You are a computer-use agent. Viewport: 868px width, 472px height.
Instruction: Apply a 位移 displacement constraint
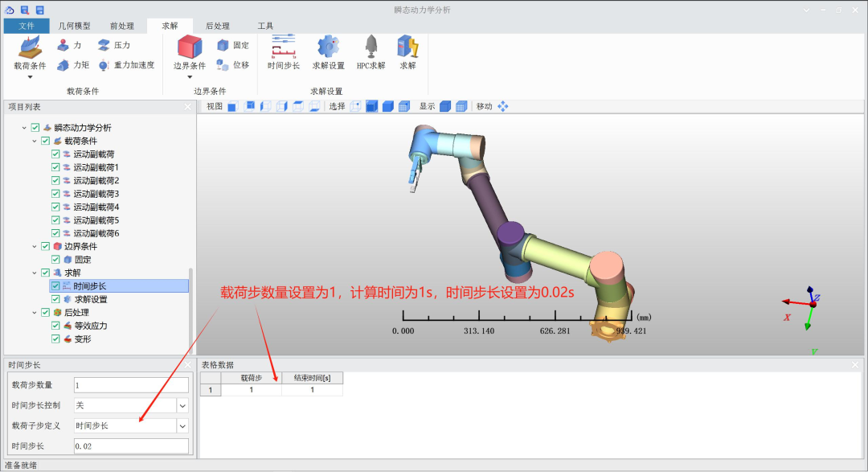[233, 65]
